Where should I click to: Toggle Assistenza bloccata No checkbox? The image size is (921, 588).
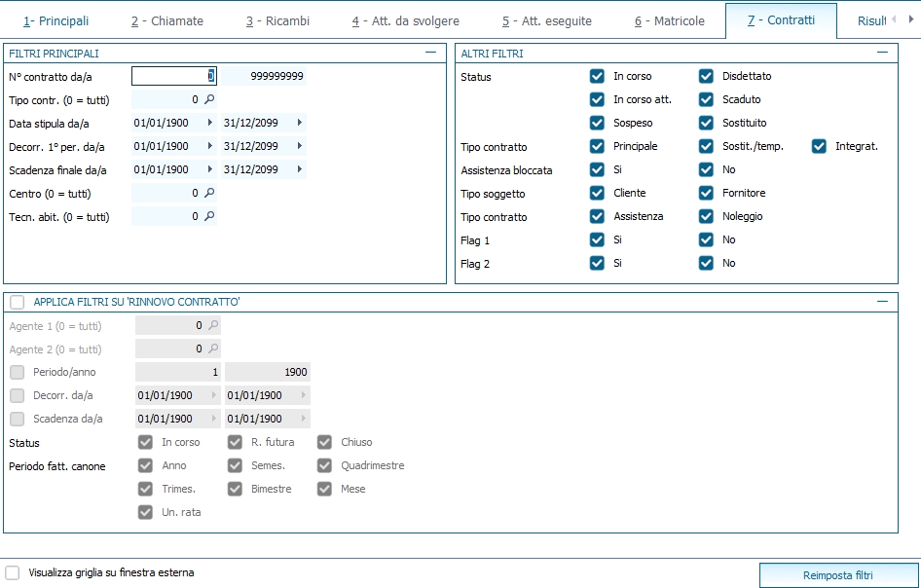706,169
